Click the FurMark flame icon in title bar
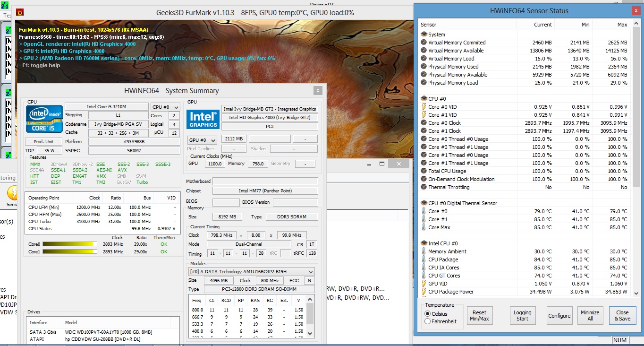Screen dimensions: 644x346 coord(19,13)
